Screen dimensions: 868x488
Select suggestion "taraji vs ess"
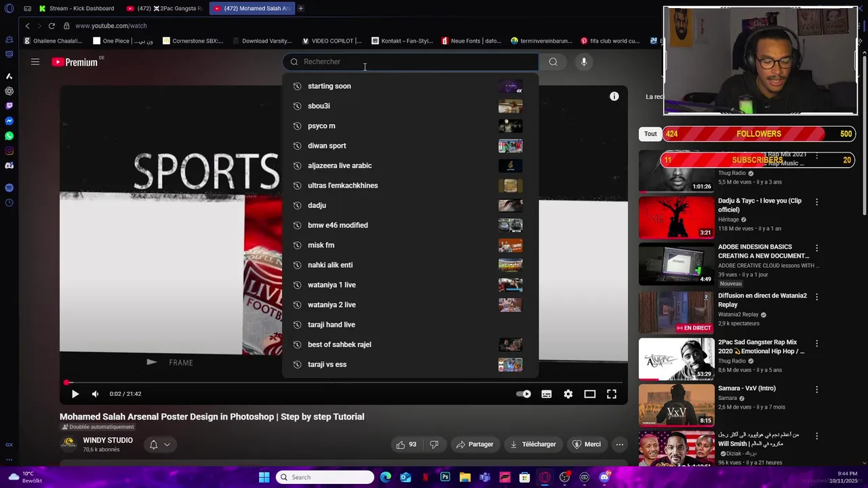click(410, 365)
